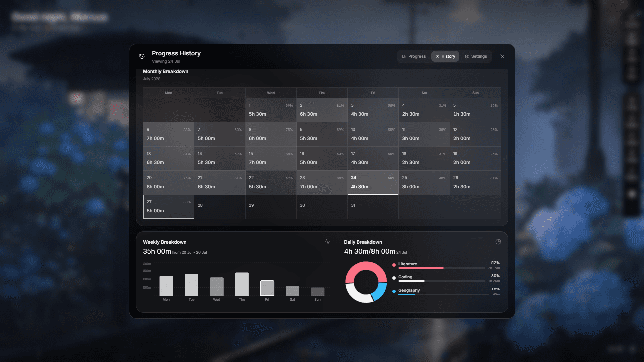
Task: Click the white Coding legend dot
Action: 394,278
